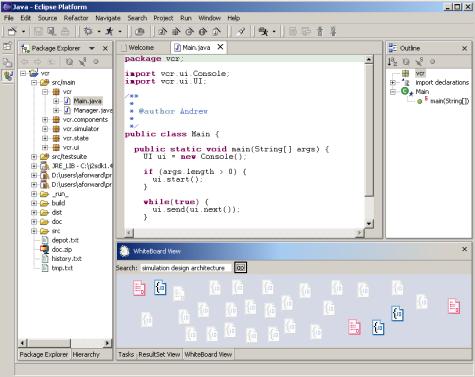The height and width of the screenshot is (377, 475).
Task: Select the first pink document whiteboard icon
Action: [139, 288]
